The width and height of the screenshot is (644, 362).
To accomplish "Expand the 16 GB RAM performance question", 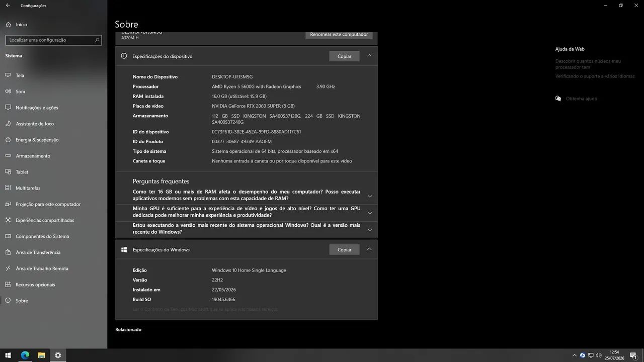I will click(x=247, y=195).
